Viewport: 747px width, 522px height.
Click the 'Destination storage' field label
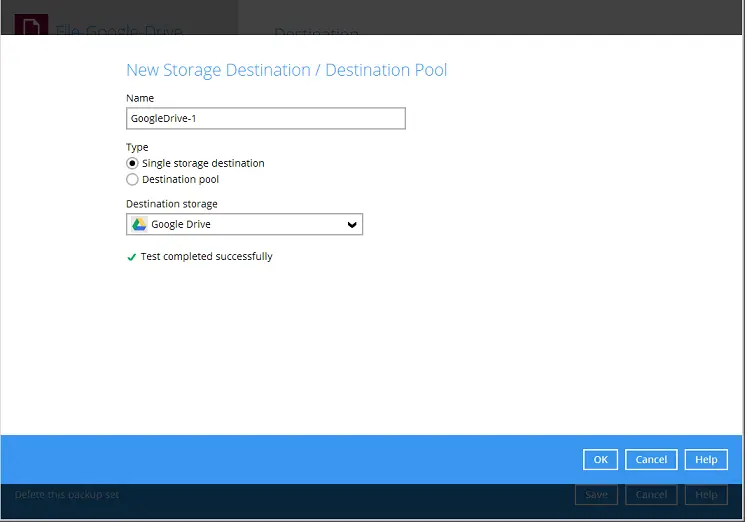171,204
